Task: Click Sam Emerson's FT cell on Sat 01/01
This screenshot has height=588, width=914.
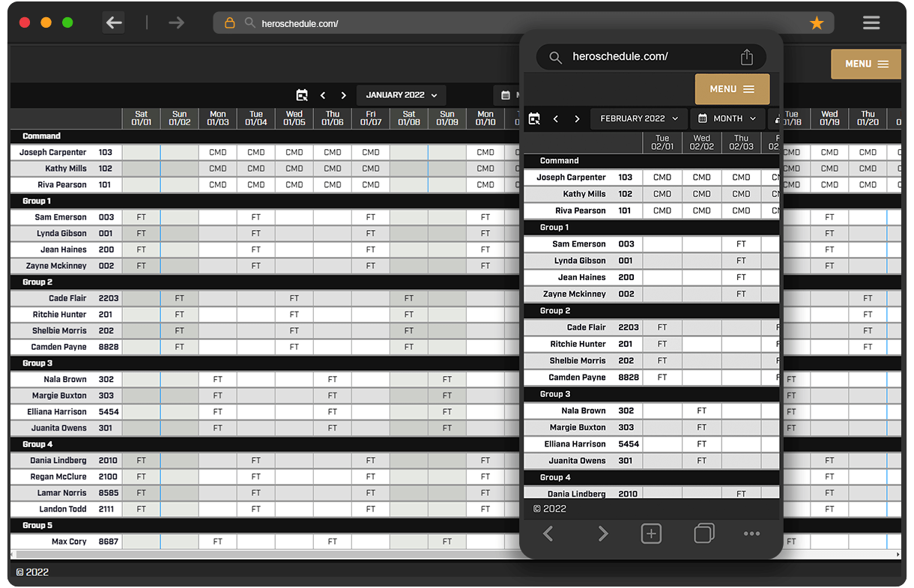Action: point(142,217)
